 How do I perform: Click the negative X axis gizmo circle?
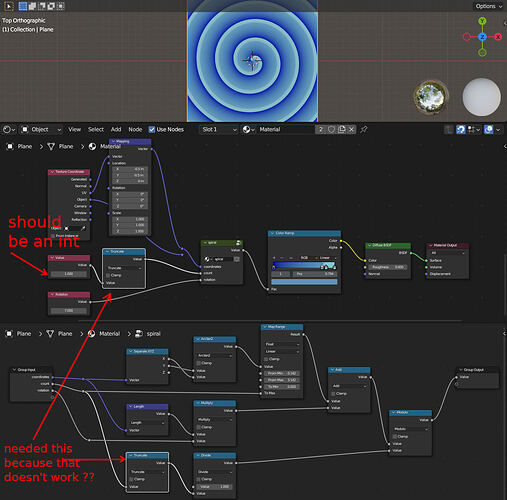pos(467,37)
